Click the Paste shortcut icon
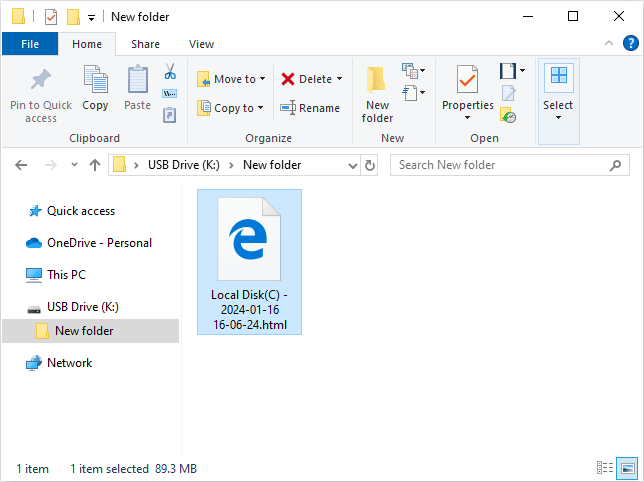Screen dimensions: 644x482 coord(170,115)
